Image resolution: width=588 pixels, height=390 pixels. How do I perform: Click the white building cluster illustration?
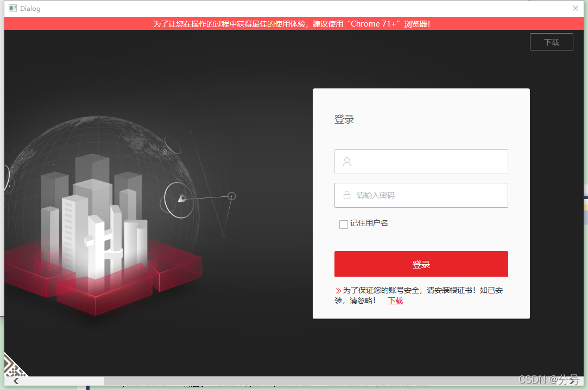point(98,217)
